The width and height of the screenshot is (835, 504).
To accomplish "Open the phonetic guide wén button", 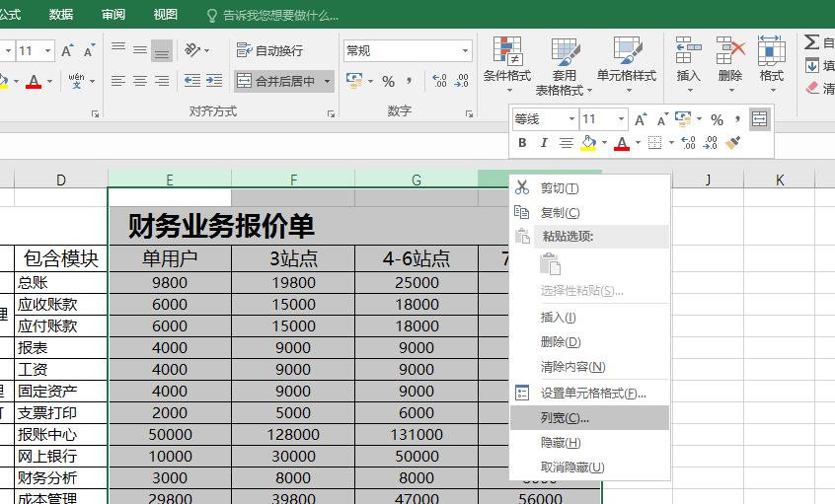I will click(x=76, y=81).
